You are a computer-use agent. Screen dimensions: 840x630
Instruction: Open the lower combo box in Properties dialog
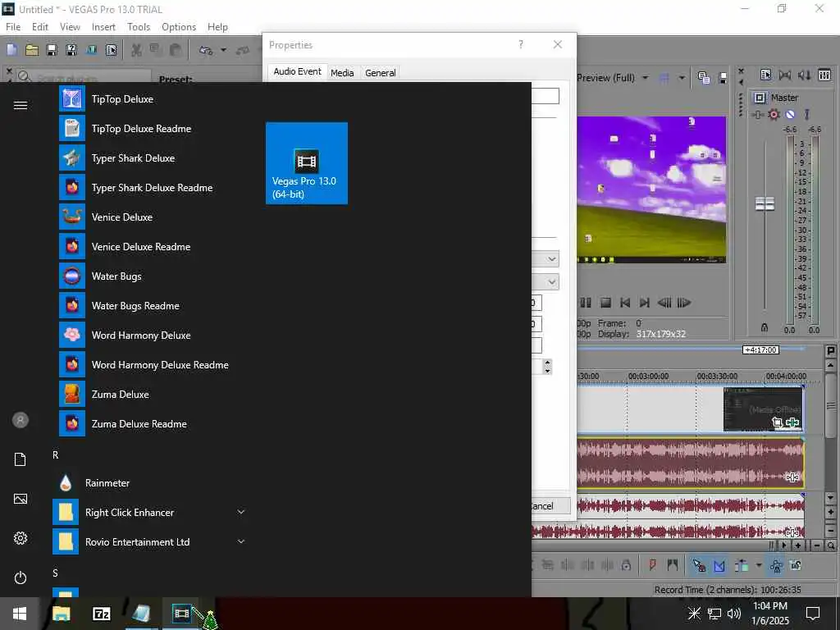546,282
